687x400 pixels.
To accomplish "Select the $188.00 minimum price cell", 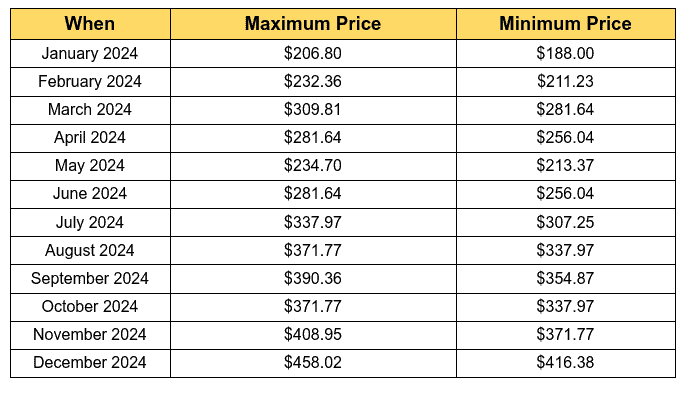I will [565, 53].
